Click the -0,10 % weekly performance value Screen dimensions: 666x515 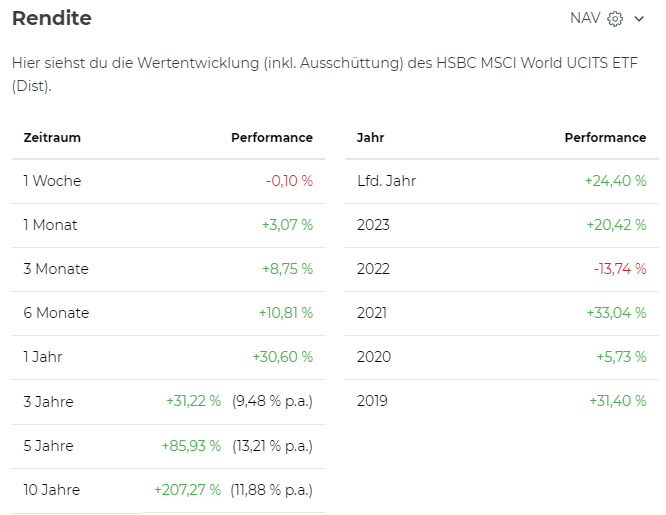[289, 181]
